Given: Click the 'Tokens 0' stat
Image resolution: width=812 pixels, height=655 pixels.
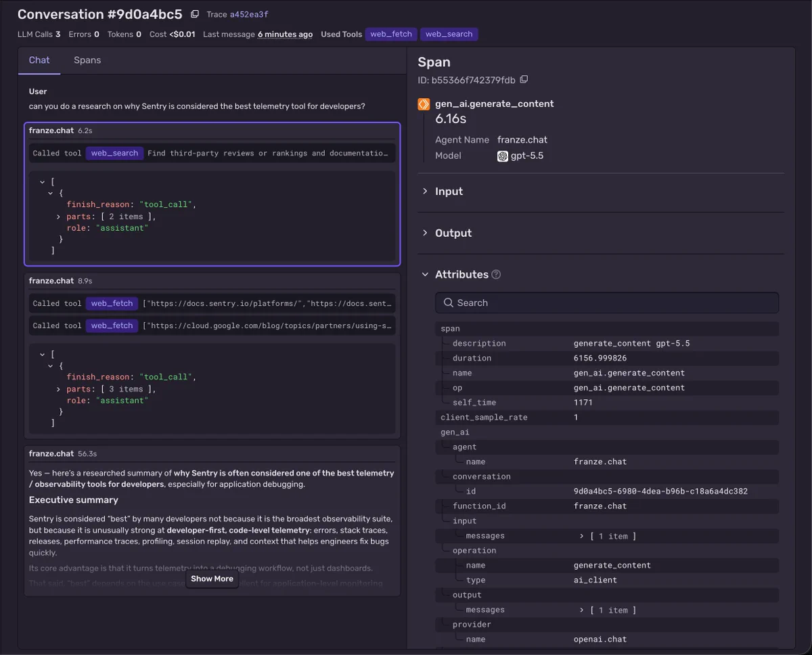Looking at the screenshot, I should [125, 34].
